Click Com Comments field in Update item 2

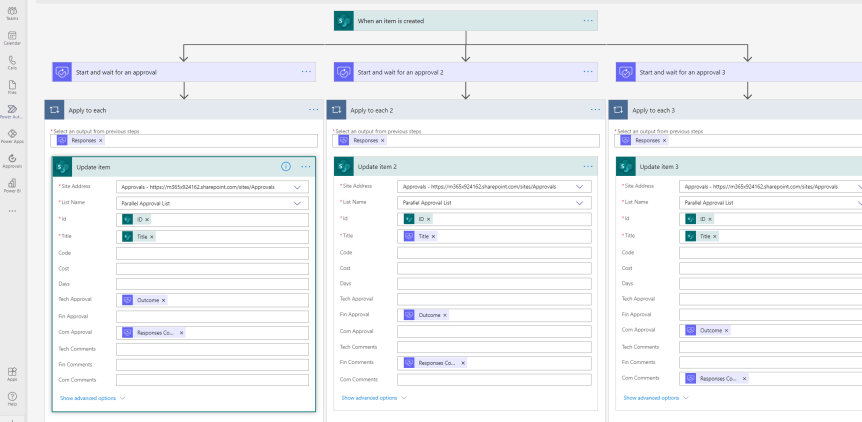coord(494,380)
